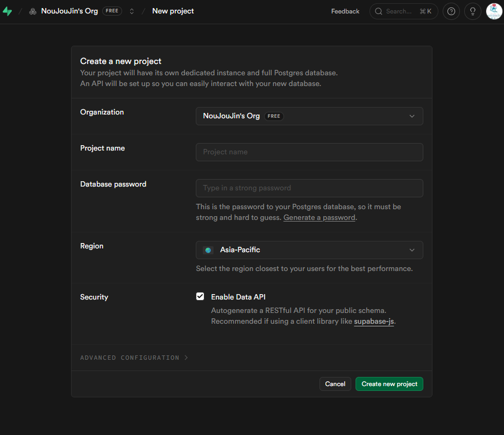
Task: Click the Cancel button
Action: pyautogui.click(x=335, y=384)
